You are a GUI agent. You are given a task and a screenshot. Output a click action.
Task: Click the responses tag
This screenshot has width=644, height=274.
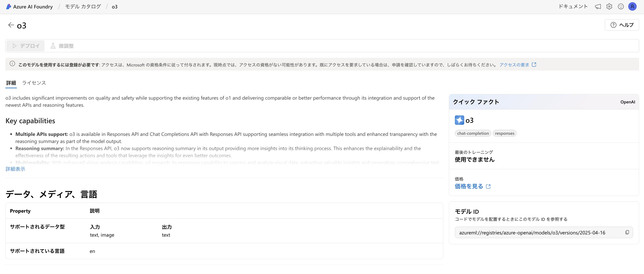[504, 133]
